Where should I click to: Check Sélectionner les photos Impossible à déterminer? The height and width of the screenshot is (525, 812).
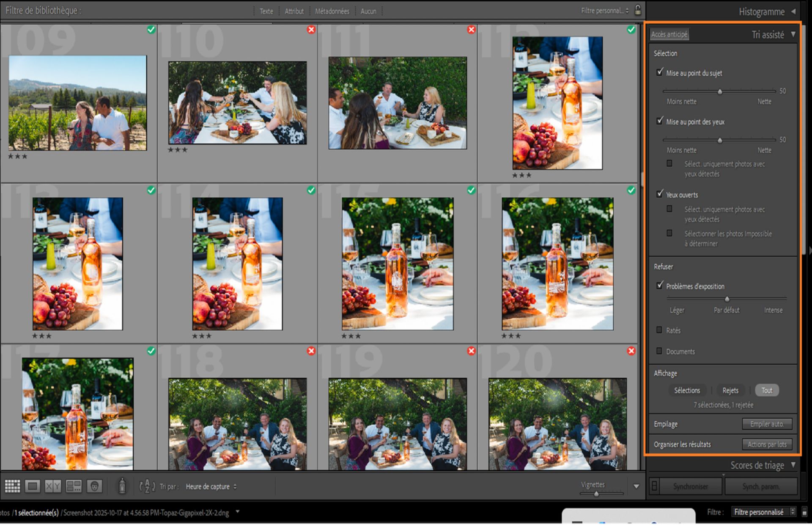(x=669, y=233)
